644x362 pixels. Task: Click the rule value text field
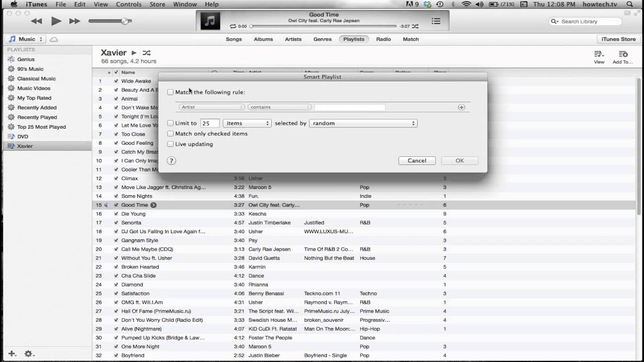point(350,107)
